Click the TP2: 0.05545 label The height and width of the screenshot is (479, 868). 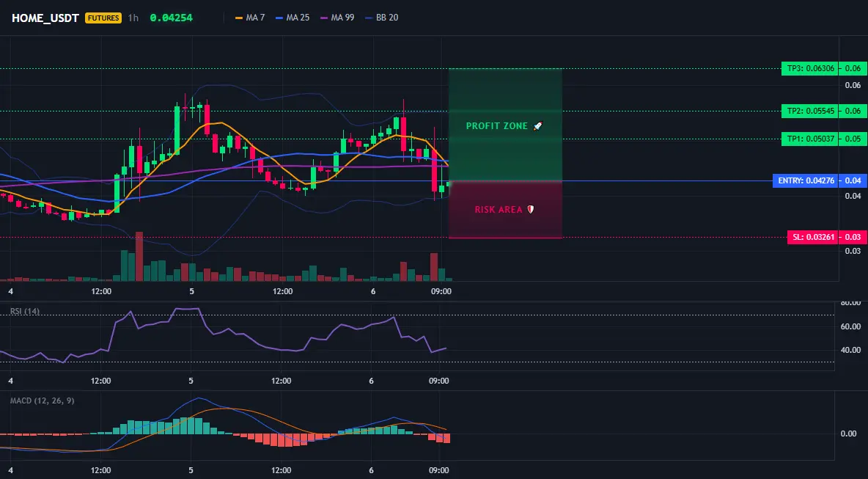810,111
